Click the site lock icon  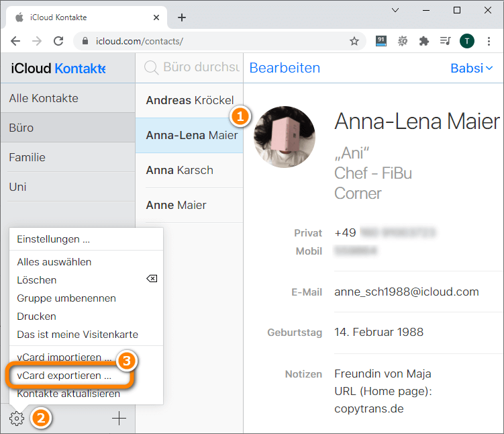point(85,41)
